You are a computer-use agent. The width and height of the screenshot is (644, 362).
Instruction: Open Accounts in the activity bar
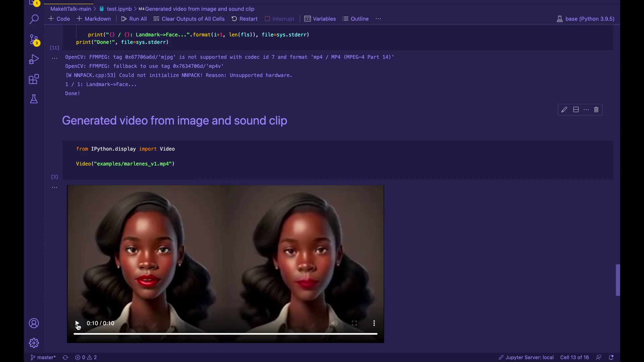pos(34,323)
